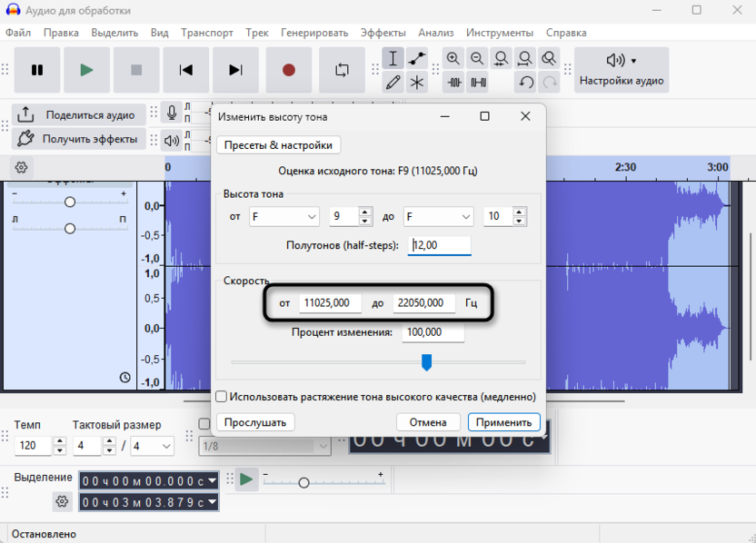
Task: Click the Undo arrow icon
Action: (x=525, y=83)
